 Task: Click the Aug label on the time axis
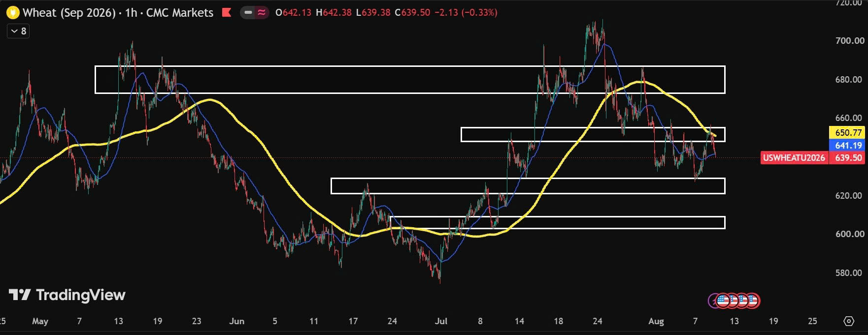[656, 321]
